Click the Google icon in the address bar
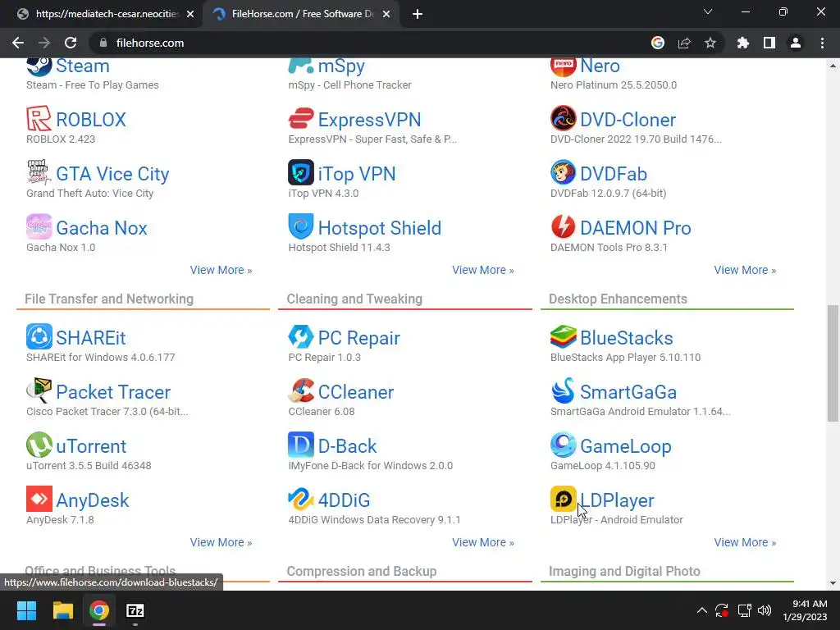 coord(658,43)
